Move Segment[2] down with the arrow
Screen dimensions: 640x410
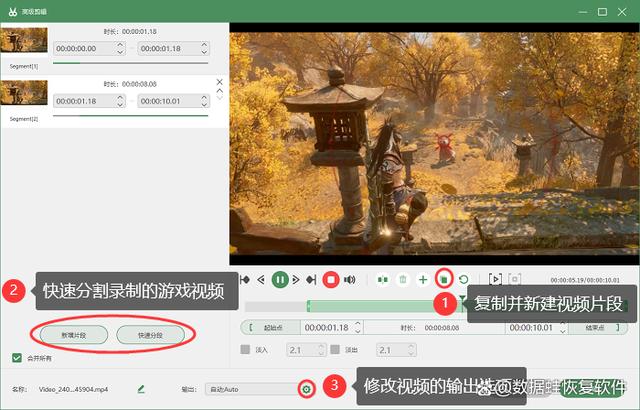click(220, 98)
